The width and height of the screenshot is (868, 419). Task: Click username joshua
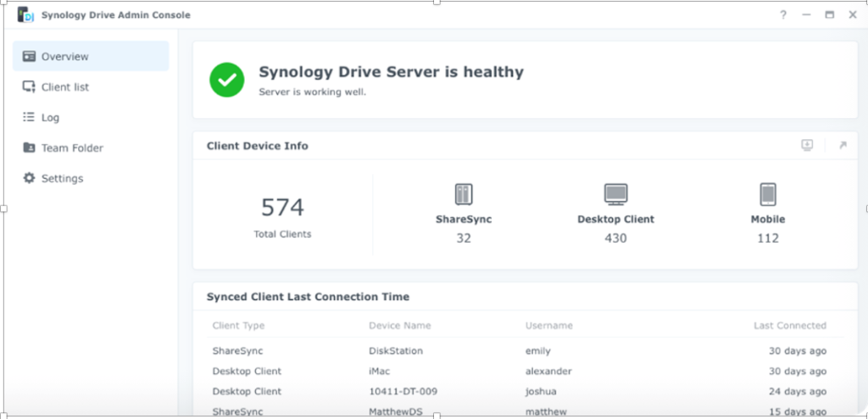541,391
